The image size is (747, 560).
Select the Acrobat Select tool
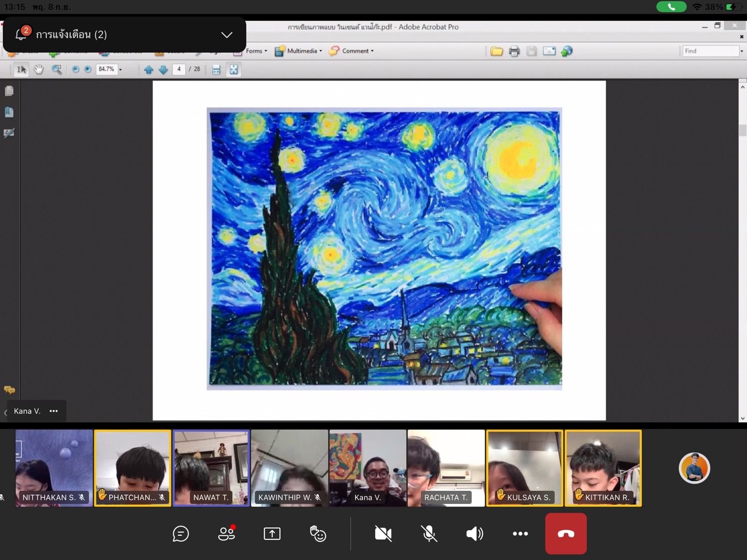(x=21, y=70)
